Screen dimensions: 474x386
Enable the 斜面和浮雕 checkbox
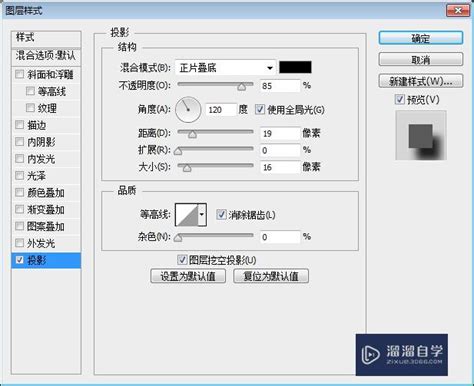point(20,74)
